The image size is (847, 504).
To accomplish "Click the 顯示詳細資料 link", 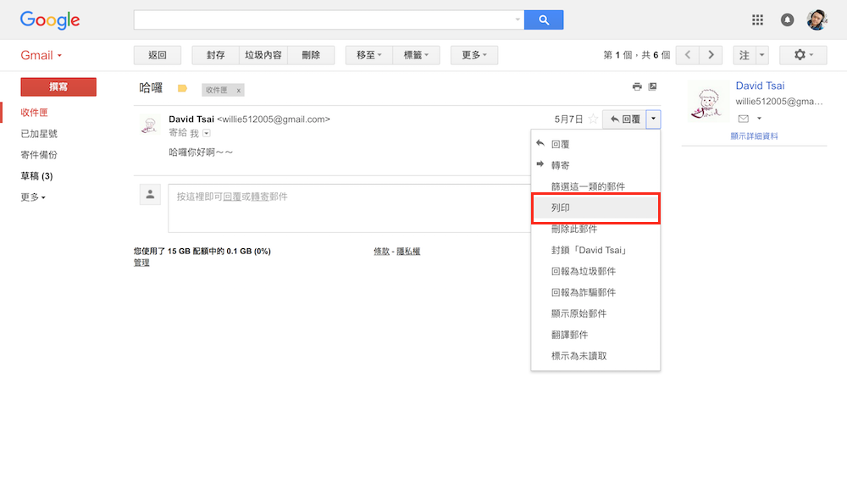I will point(754,136).
